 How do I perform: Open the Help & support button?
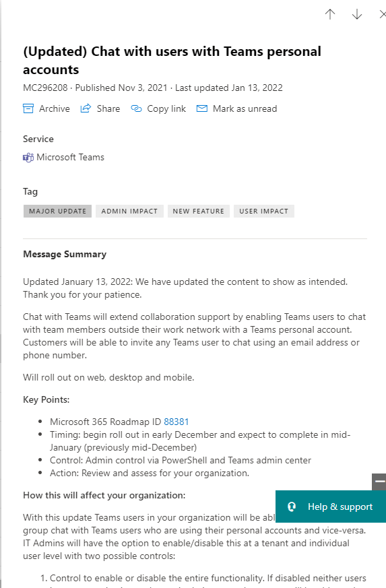click(x=331, y=507)
